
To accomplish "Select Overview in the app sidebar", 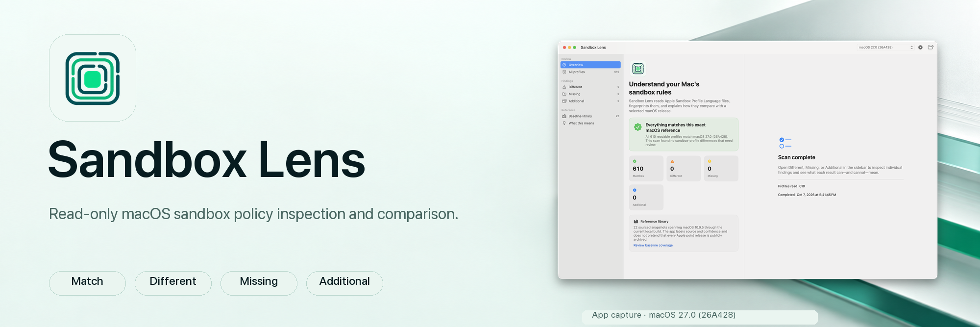I will [x=590, y=65].
